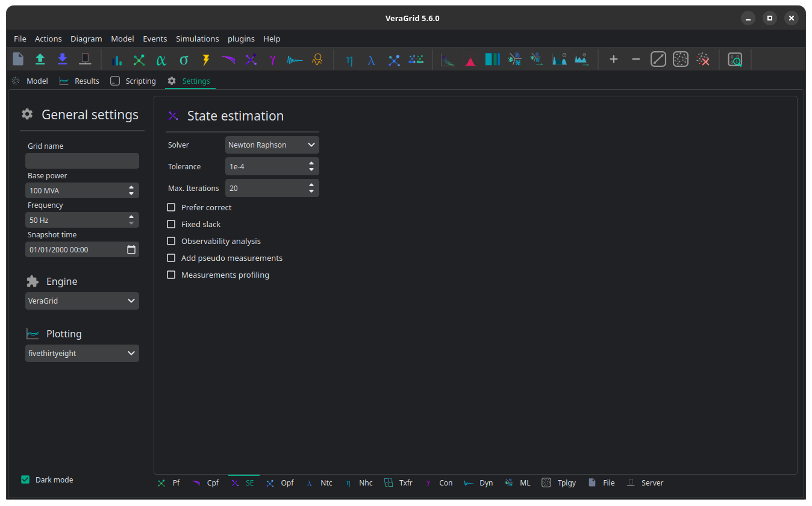The image size is (812, 506).
Task: Select the Ntc settings tab
Action: tap(319, 483)
